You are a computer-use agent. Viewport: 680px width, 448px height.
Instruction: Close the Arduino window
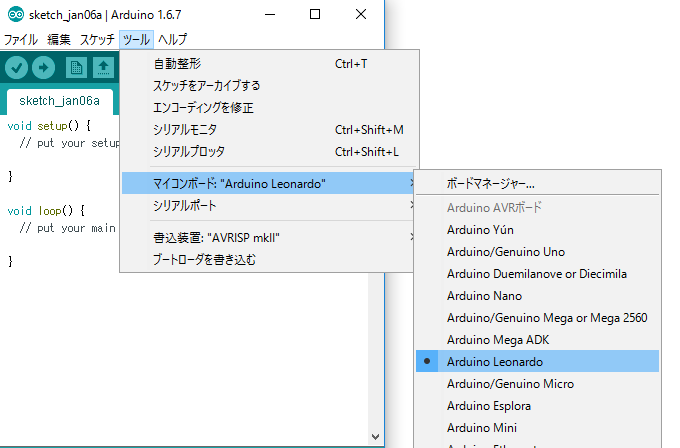(x=361, y=14)
